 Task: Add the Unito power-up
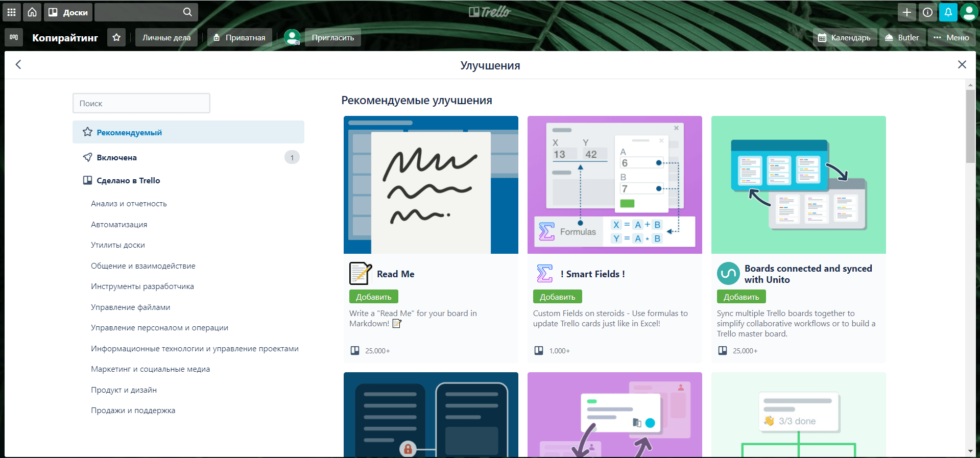742,297
